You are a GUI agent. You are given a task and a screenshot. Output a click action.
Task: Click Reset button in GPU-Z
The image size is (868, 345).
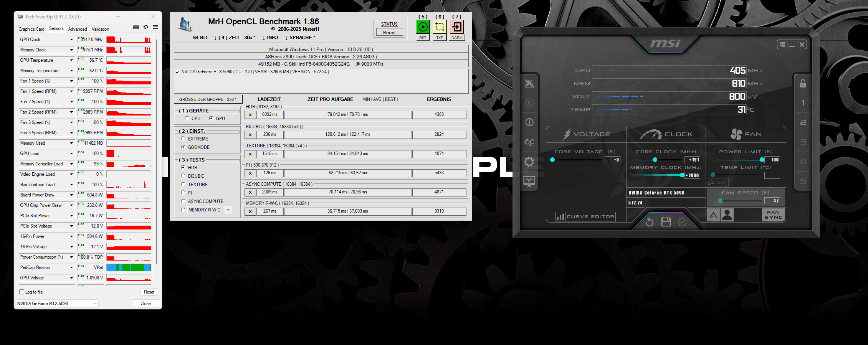click(149, 292)
